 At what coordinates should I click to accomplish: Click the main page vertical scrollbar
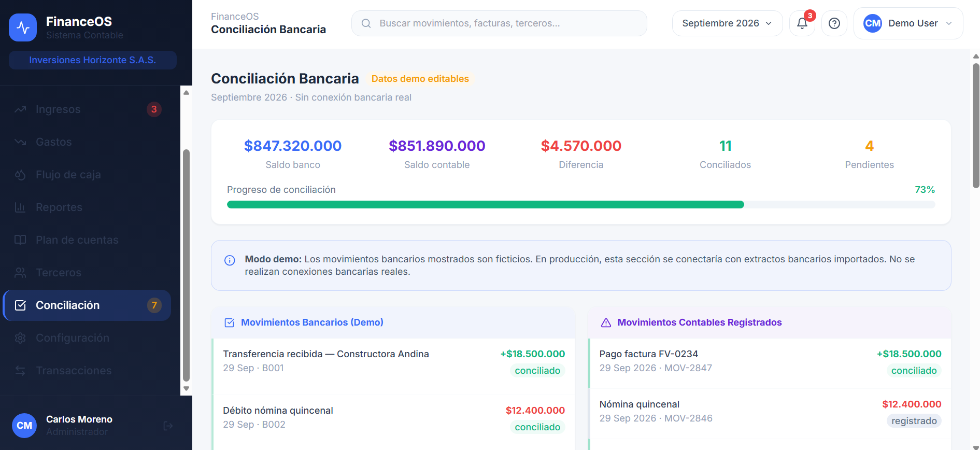pos(976,125)
